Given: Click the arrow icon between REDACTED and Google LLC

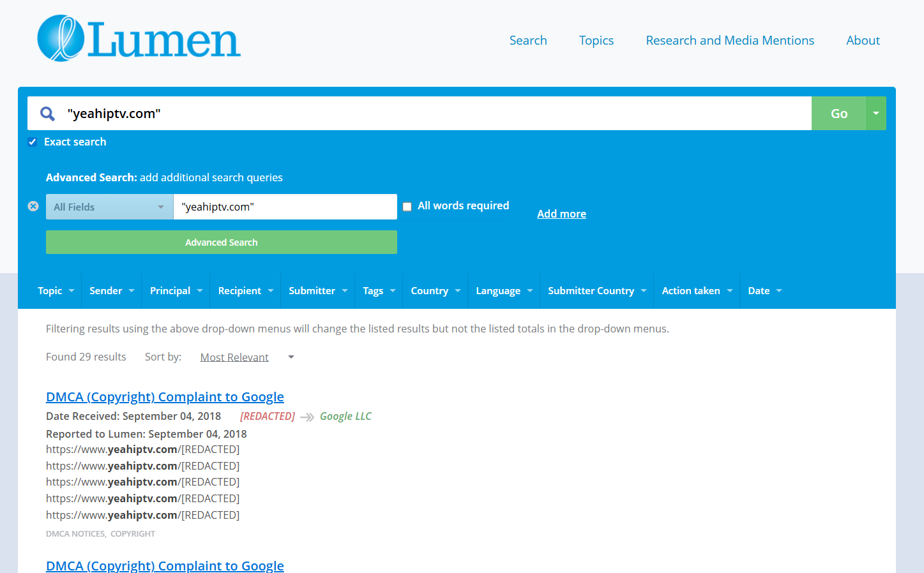Looking at the screenshot, I should pos(307,417).
